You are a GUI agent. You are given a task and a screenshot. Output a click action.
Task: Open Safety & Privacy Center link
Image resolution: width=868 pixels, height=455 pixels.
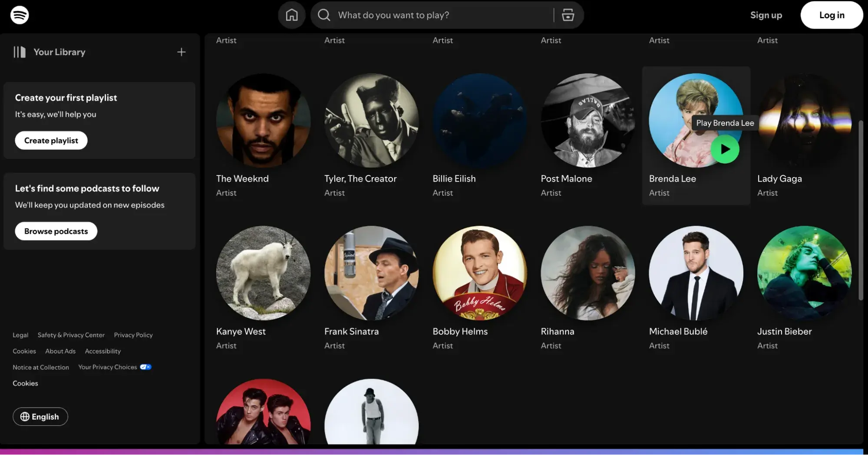click(71, 335)
